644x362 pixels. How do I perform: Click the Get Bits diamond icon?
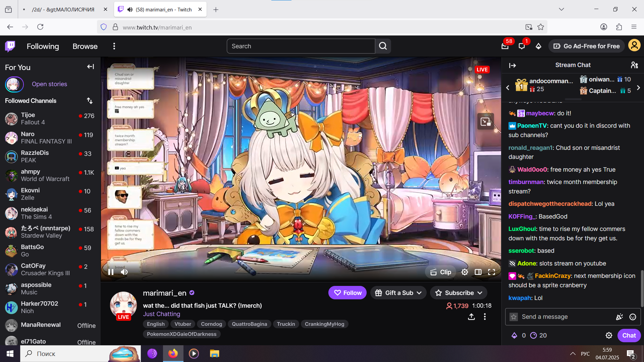click(x=538, y=46)
